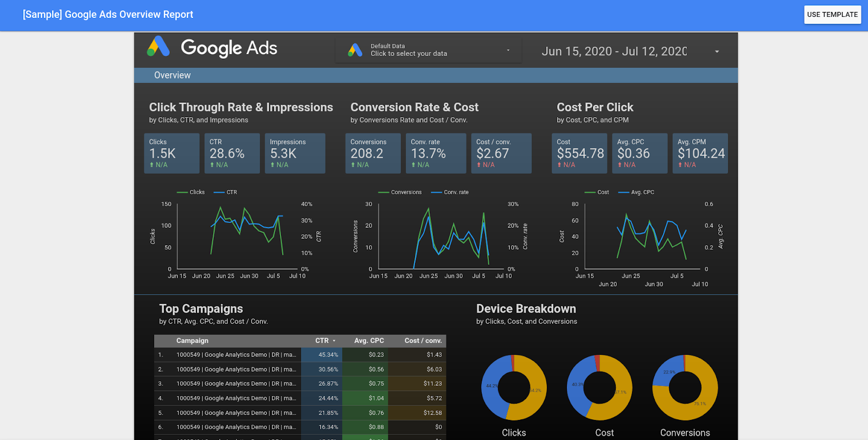Click the Cost / conv. scorecard value $2.67

click(493, 154)
